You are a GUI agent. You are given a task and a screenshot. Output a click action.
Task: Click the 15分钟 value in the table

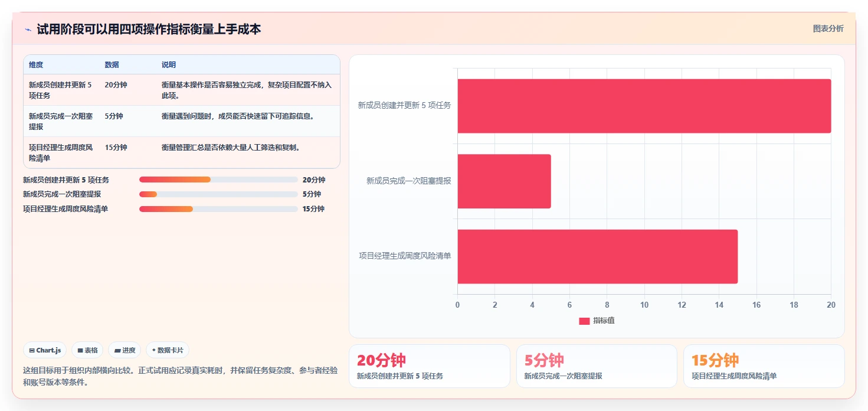[x=116, y=148]
